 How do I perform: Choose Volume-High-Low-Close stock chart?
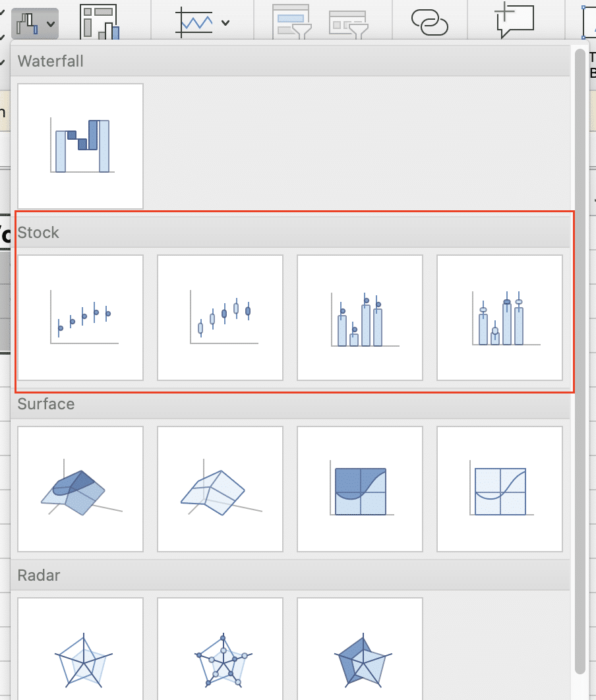click(360, 318)
